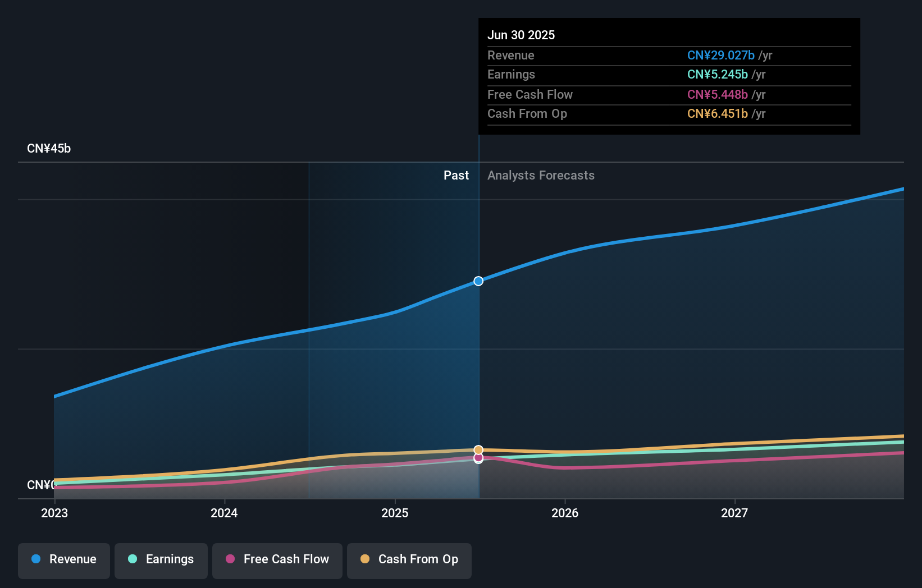This screenshot has width=922, height=588.
Task: Click the Earnings row in the tooltip
Action: [x=618, y=74]
